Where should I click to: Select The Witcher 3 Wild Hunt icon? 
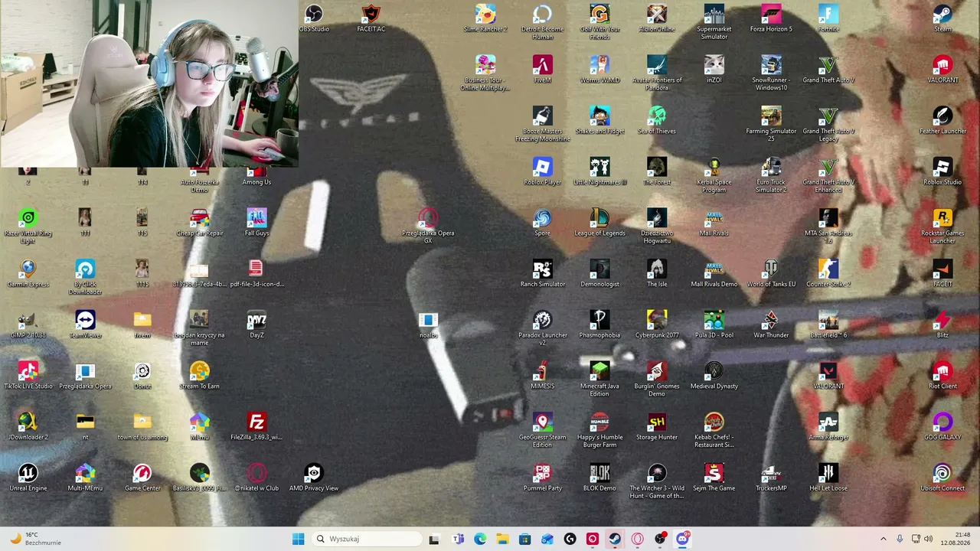tap(657, 481)
